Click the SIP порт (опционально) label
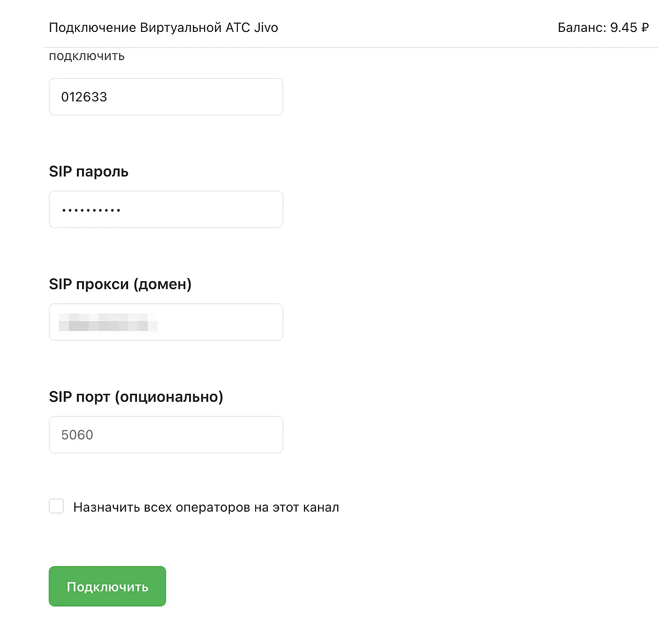This screenshot has height=644, width=667. point(136,397)
